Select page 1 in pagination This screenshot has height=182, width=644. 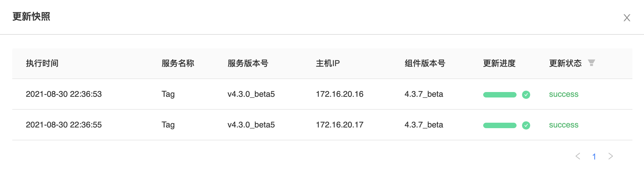tap(594, 156)
